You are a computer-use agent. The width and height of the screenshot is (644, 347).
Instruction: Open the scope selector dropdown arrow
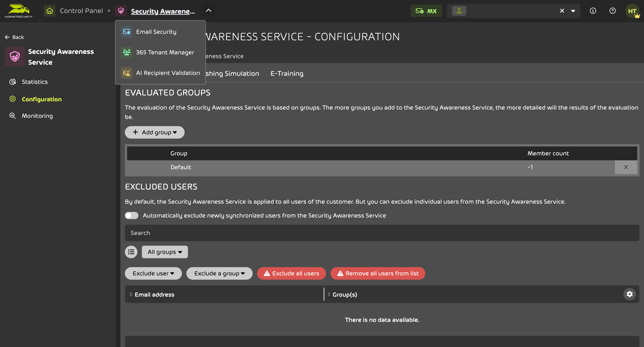point(573,11)
